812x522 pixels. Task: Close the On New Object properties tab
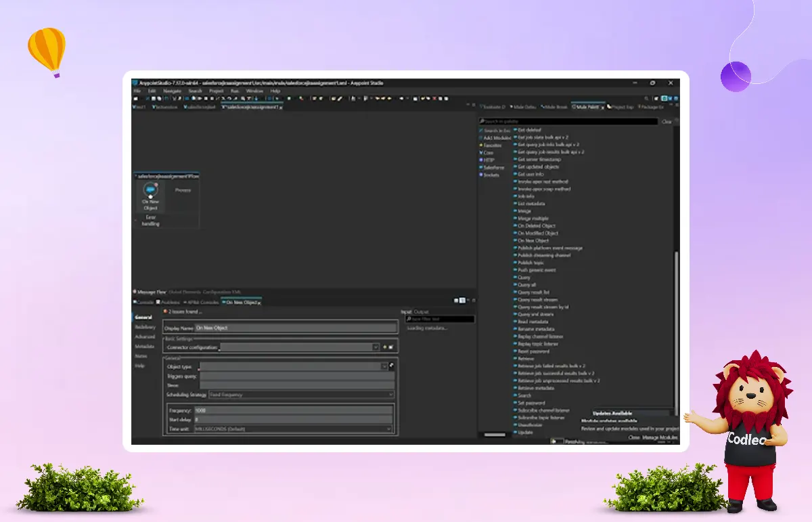click(260, 302)
